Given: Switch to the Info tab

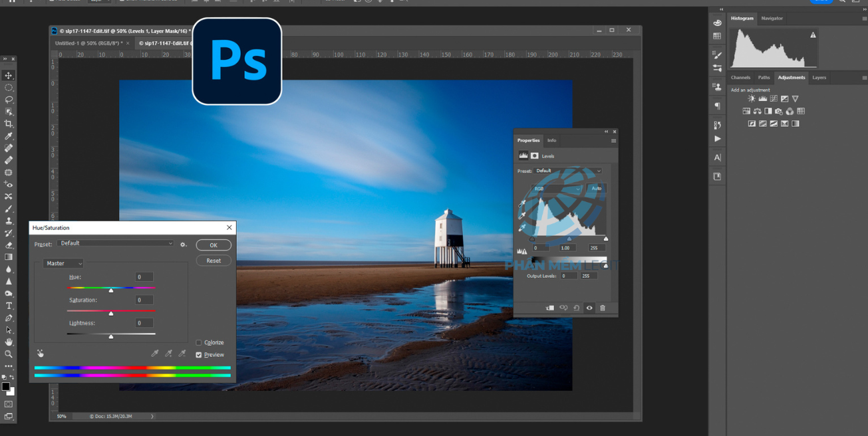Looking at the screenshot, I should point(551,140).
